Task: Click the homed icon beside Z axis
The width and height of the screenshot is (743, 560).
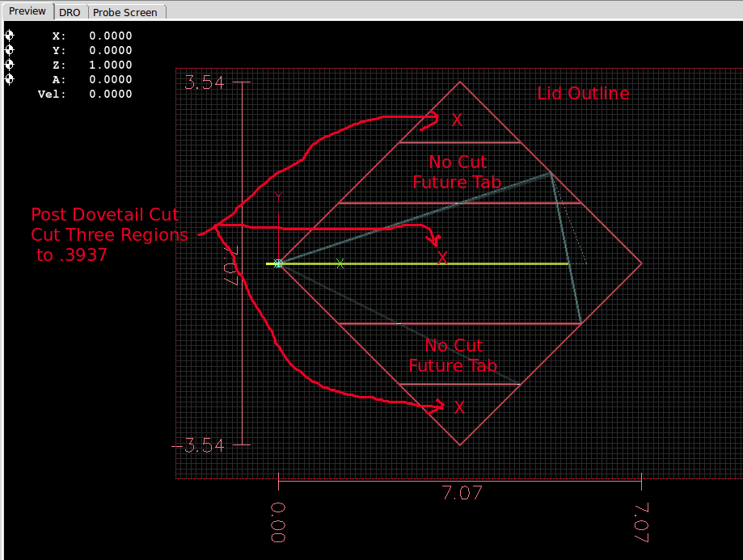Action: (x=10, y=65)
